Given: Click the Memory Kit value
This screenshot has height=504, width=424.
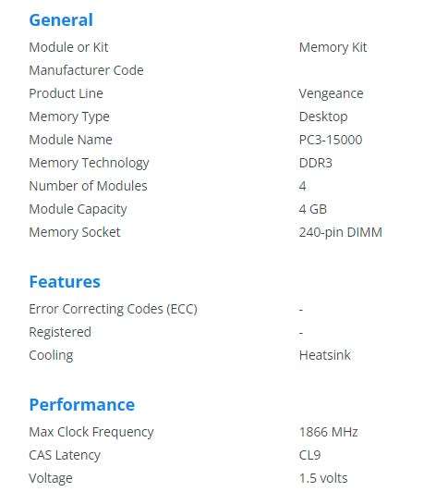Looking at the screenshot, I should (333, 47).
